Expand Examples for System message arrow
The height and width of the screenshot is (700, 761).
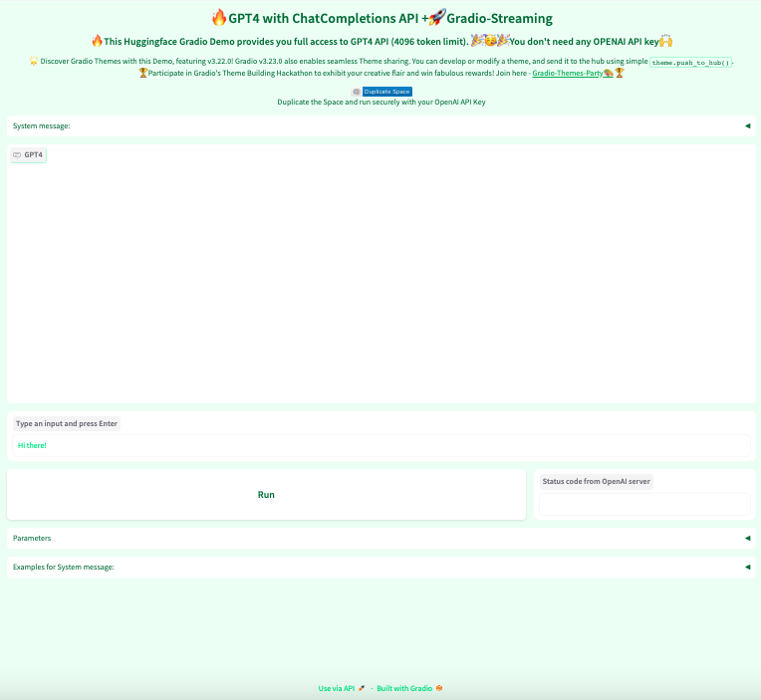pyautogui.click(x=747, y=567)
